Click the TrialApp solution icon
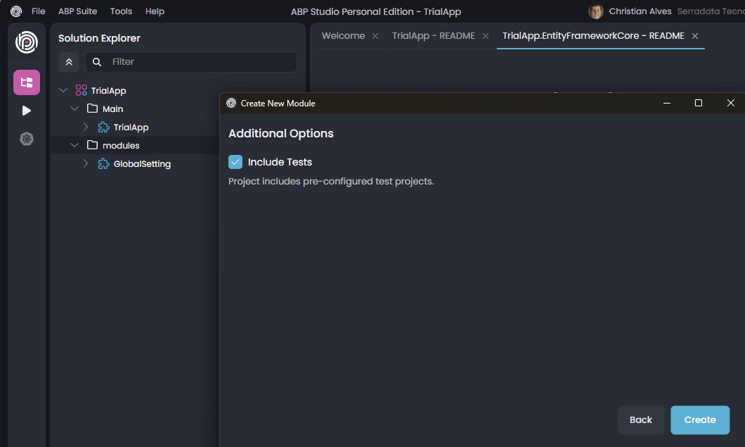Screen dimensions: 745x447 coord(81,91)
